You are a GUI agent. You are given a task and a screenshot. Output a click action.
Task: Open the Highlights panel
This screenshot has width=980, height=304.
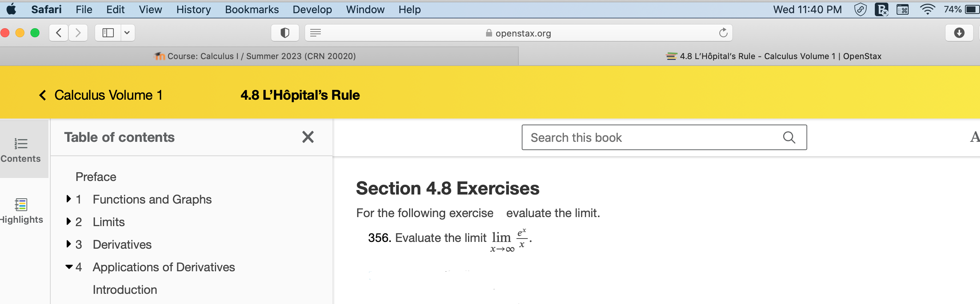[21, 210]
